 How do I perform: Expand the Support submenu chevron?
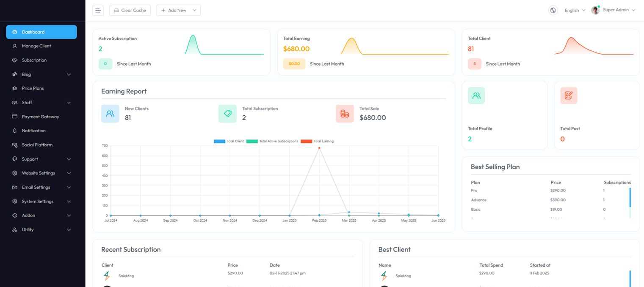69,159
